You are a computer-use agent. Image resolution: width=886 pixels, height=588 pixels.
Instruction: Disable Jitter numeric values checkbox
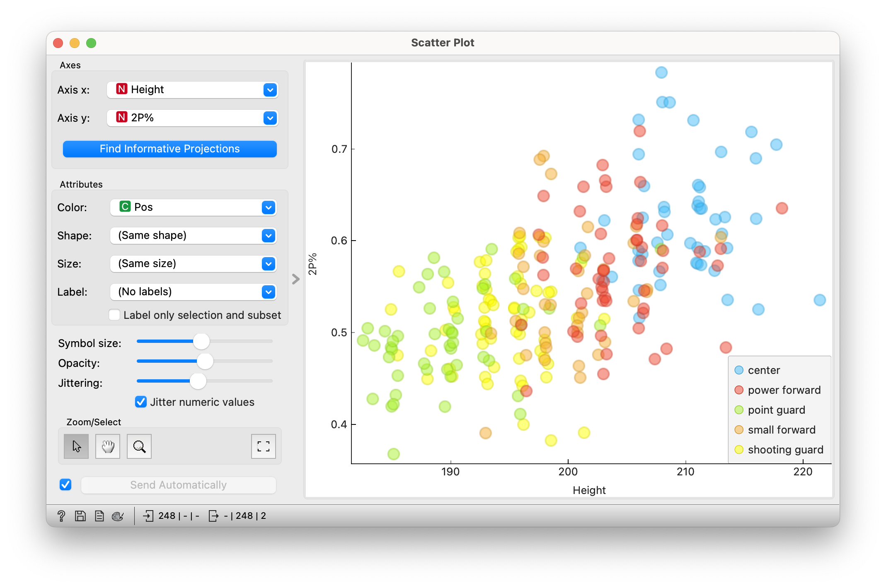(x=141, y=402)
